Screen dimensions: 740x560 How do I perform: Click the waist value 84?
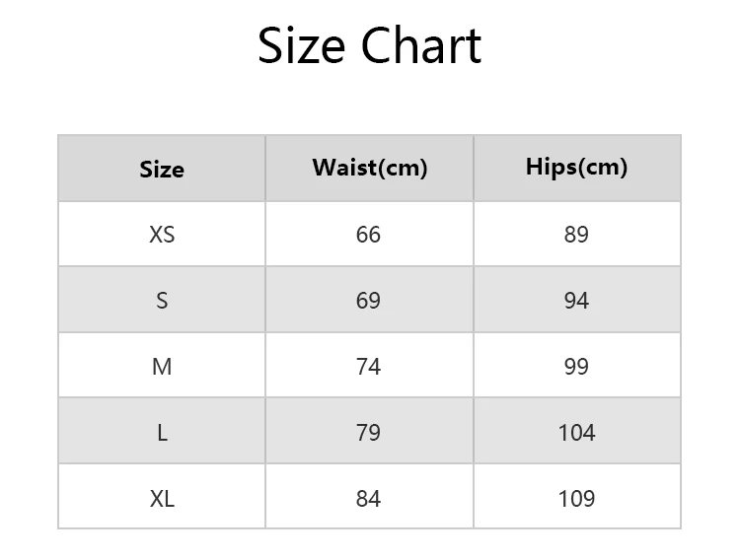pyautogui.click(x=368, y=499)
